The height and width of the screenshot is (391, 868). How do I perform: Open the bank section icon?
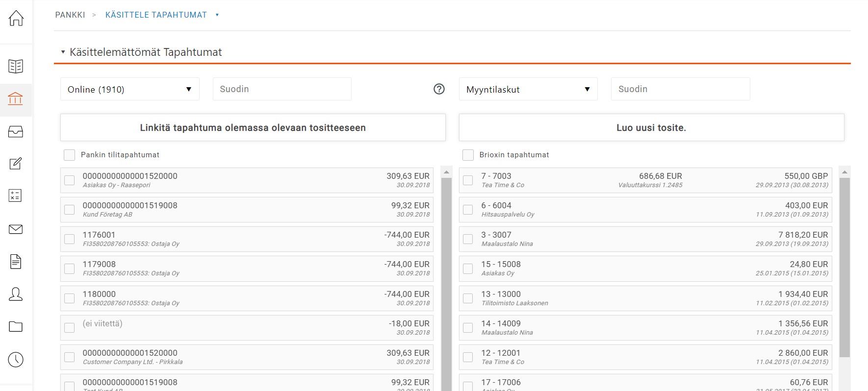tap(16, 99)
